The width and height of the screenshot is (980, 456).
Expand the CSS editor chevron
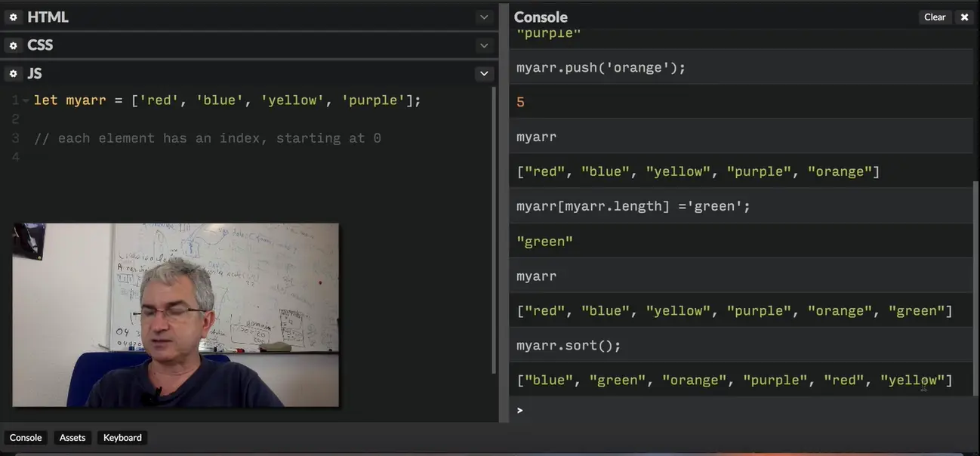pos(484,45)
